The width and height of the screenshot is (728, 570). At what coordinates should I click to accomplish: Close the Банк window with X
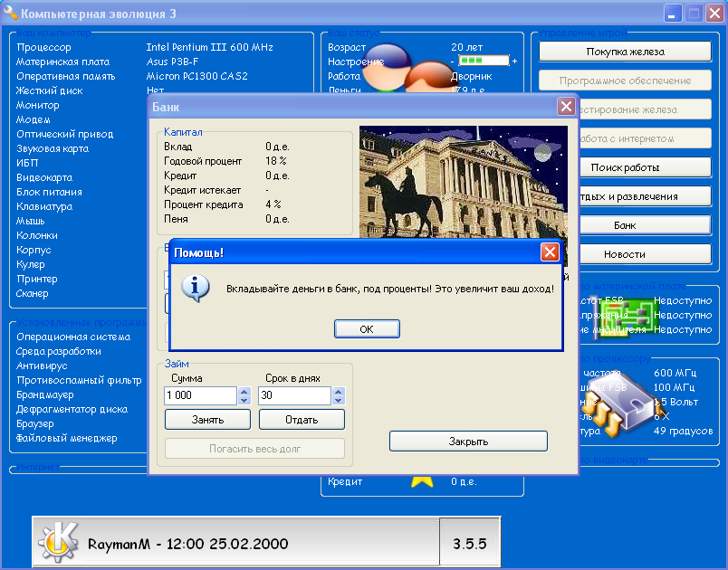click(x=566, y=107)
